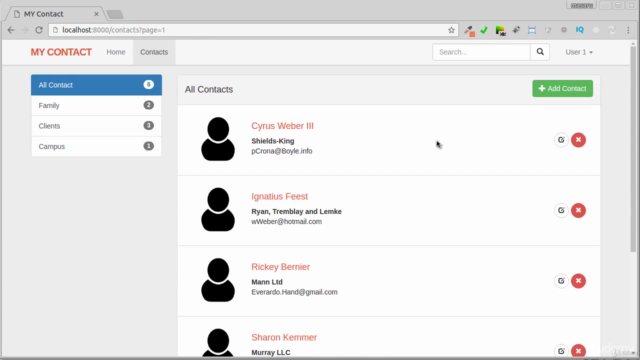Filter by the Clients group
The height and width of the screenshot is (360, 640).
point(96,126)
